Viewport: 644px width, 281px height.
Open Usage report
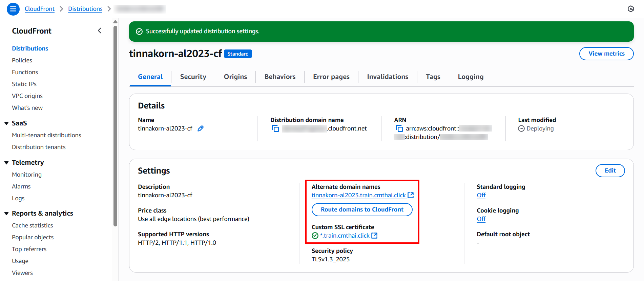pyautogui.click(x=20, y=261)
